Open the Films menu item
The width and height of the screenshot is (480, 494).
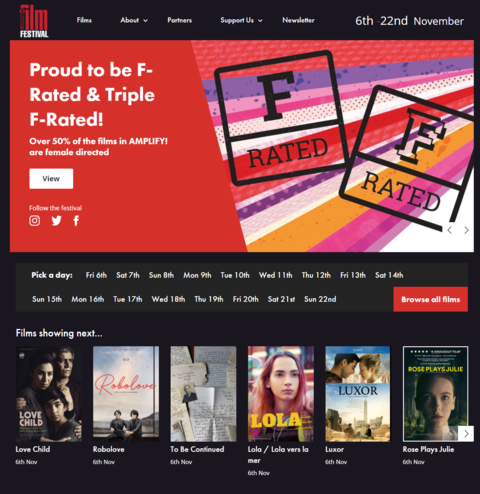click(84, 20)
